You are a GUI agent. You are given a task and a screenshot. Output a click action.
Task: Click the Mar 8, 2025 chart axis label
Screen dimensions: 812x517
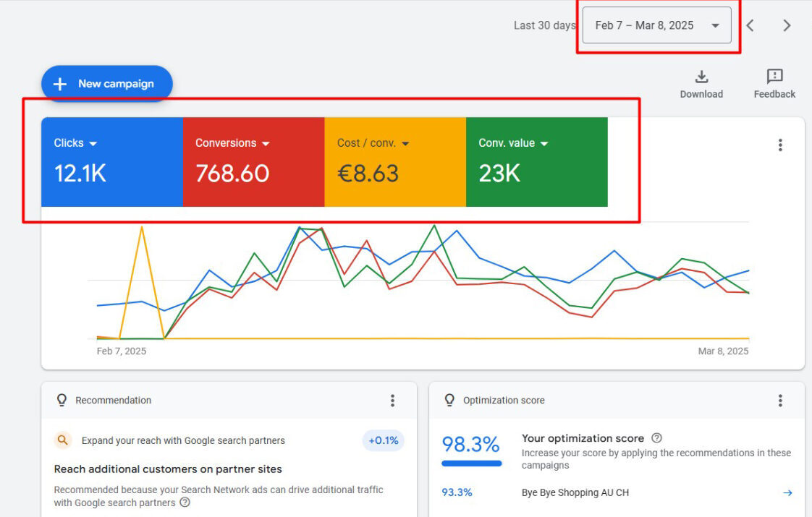[723, 351]
